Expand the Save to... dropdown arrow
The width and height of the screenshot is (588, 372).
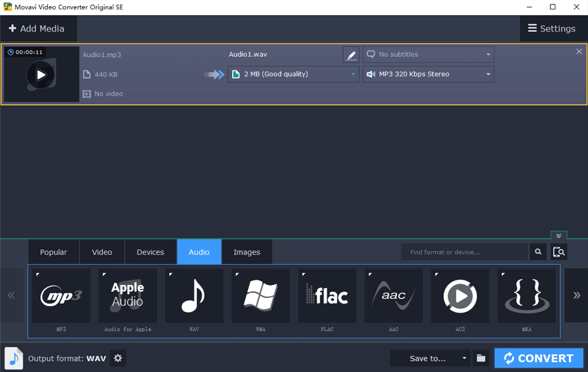[x=464, y=358]
